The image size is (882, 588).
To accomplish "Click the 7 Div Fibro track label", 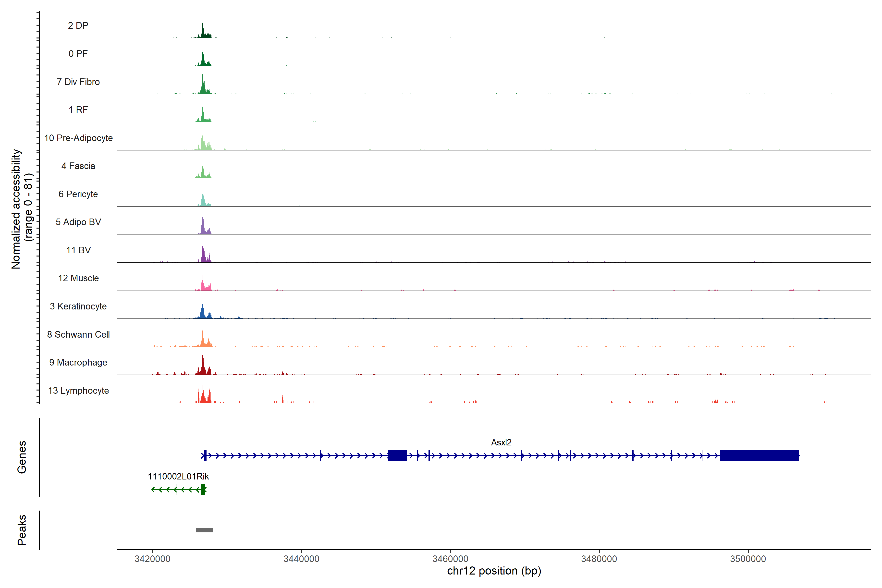I will 78,82.
